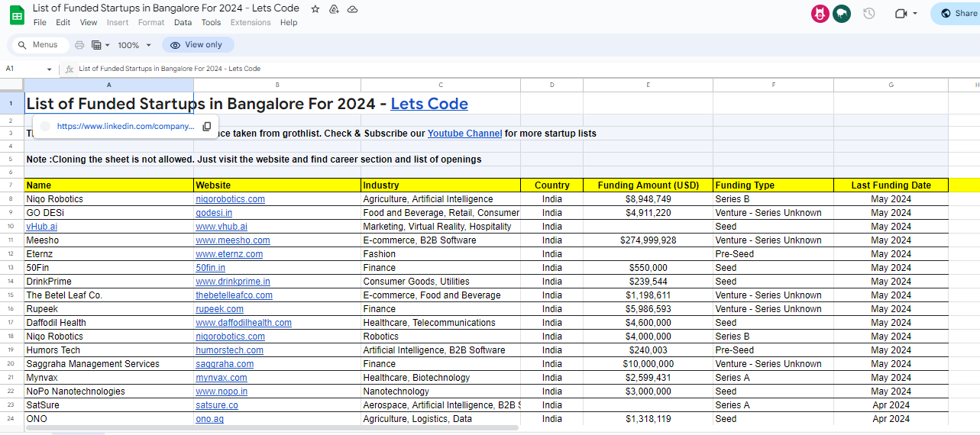
Task: Click the select-all corner box
Action: tap(11, 85)
